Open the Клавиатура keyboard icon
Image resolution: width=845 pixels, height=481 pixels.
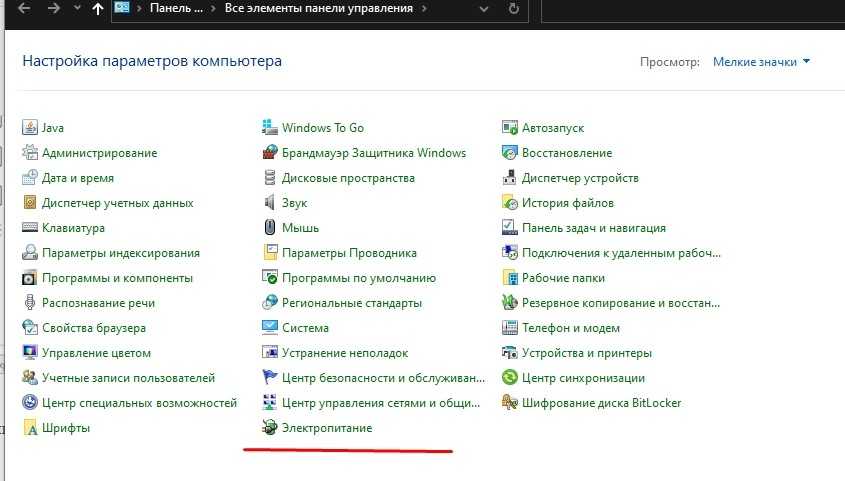pyautogui.click(x=30, y=228)
